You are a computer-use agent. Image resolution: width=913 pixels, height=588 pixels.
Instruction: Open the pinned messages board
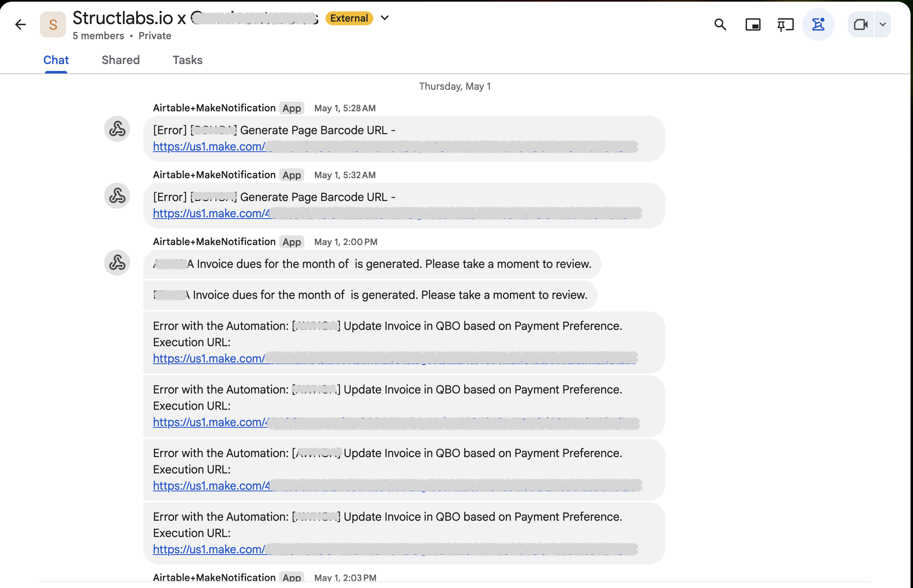coord(785,25)
